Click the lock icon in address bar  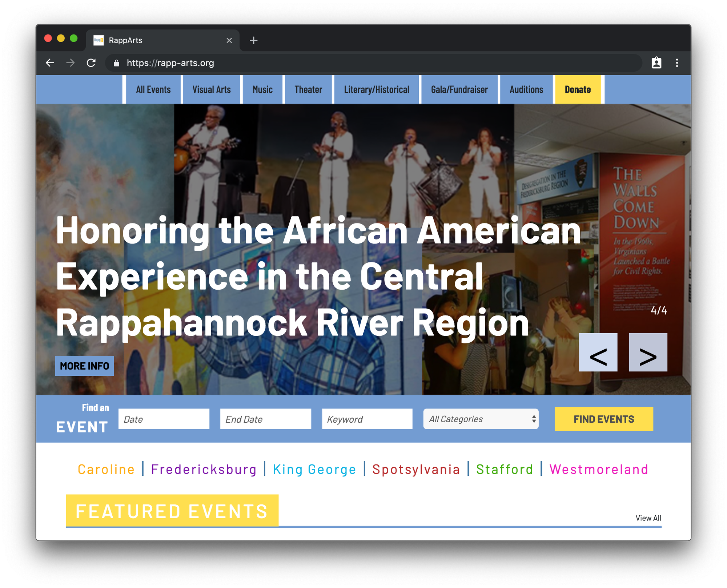click(116, 63)
